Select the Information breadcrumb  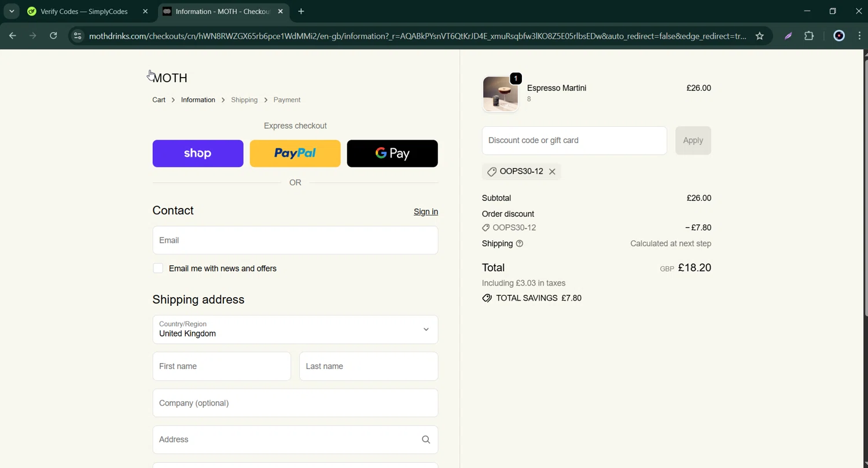click(198, 100)
